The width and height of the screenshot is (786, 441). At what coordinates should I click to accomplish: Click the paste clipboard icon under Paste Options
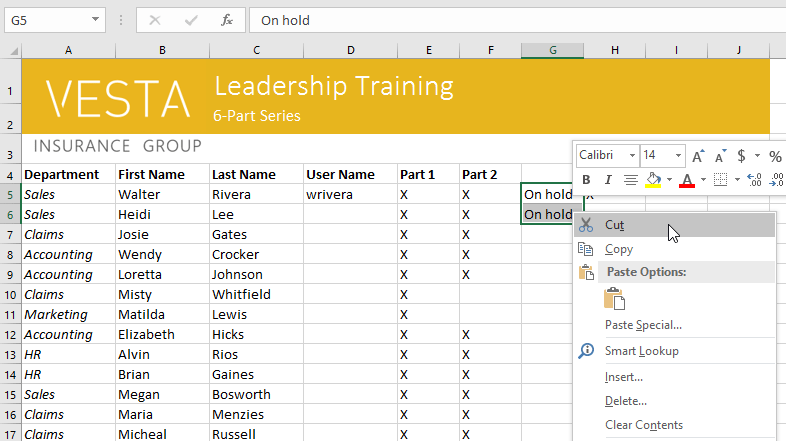click(x=615, y=298)
